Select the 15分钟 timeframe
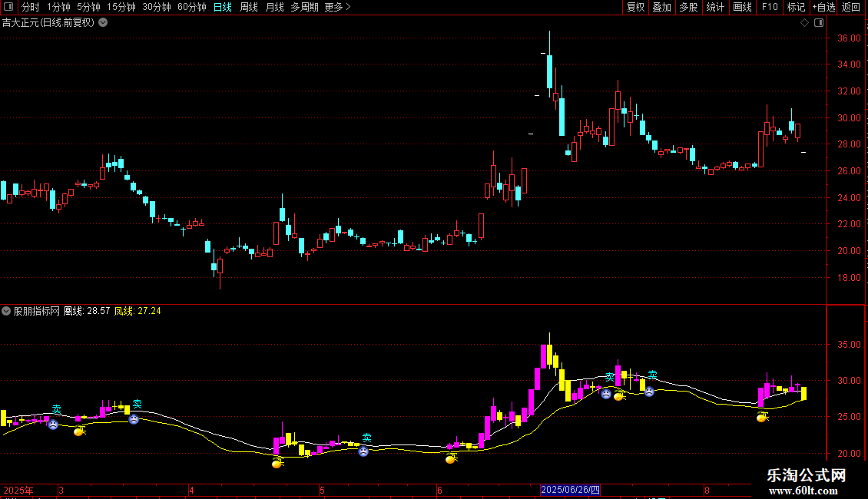 tap(121, 7)
